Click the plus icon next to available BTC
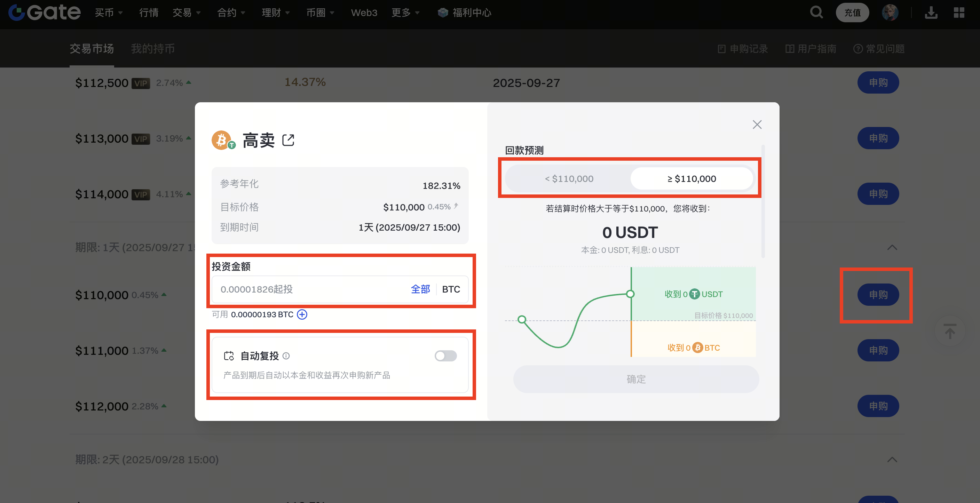The image size is (980, 503). [x=302, y=314]
